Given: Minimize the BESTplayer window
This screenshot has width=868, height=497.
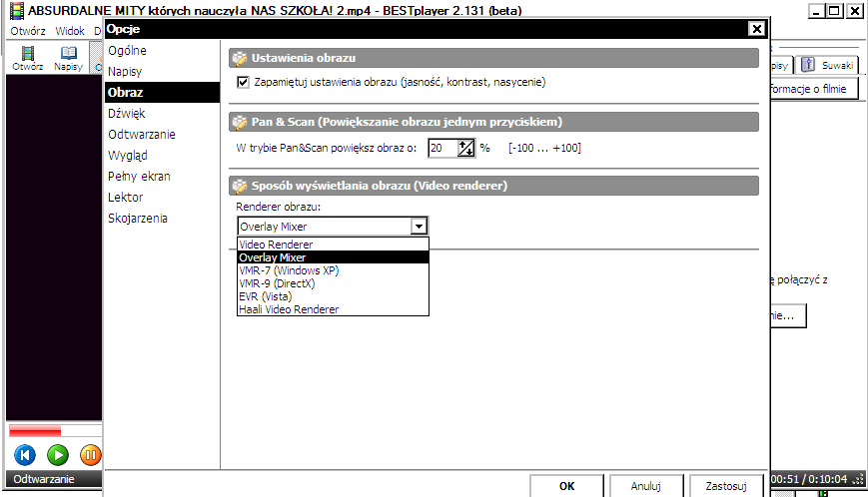Looking at the screenshot, I should [815, 11].
